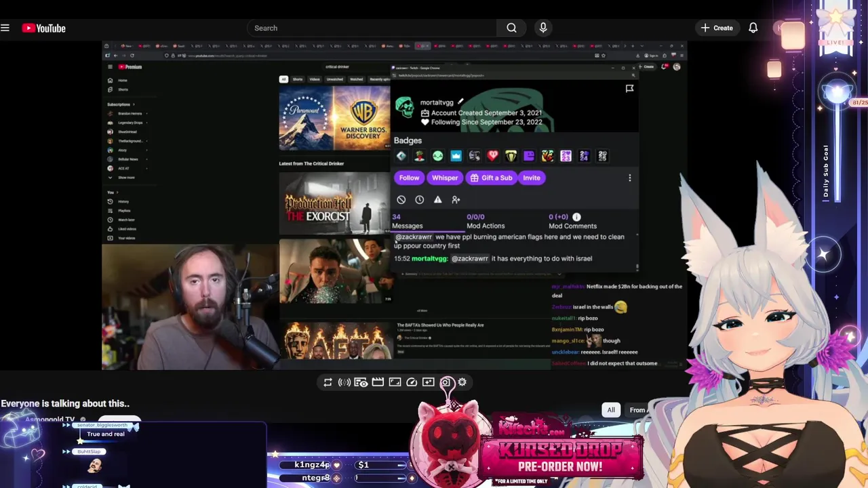868x488 pixels.
Task: Click the Gift a Sub button
Action: [x=492, y=178]
